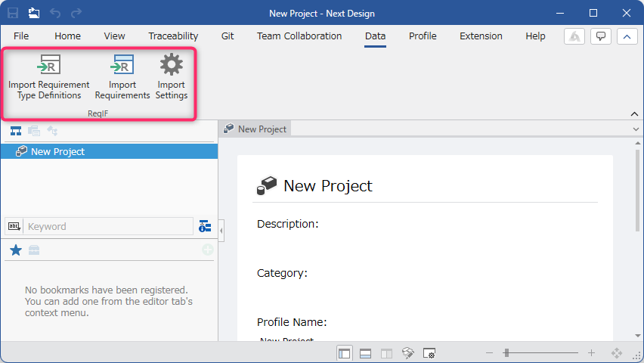Click the Keyword search field
This screenshot has height=363, width=644.
coord(108,226)
